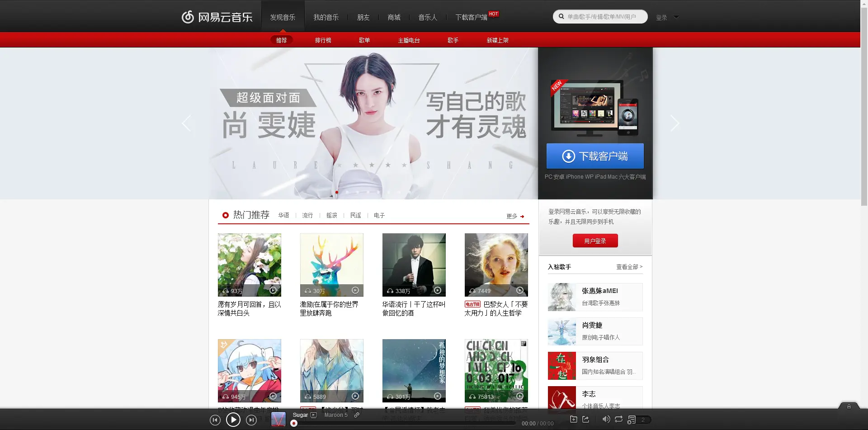Click the red arrow next to 更多
This screenshot has width=868, height=430.
522,217
